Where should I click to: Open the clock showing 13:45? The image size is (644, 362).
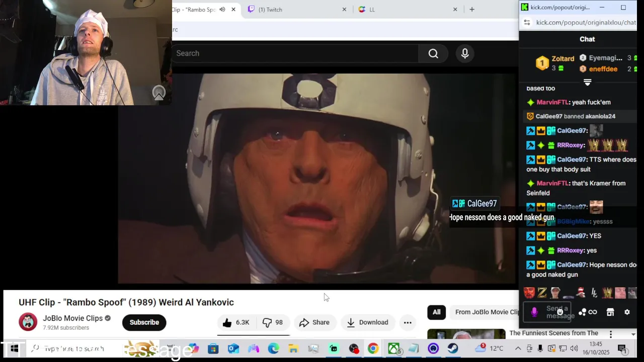tap(596, 348)
